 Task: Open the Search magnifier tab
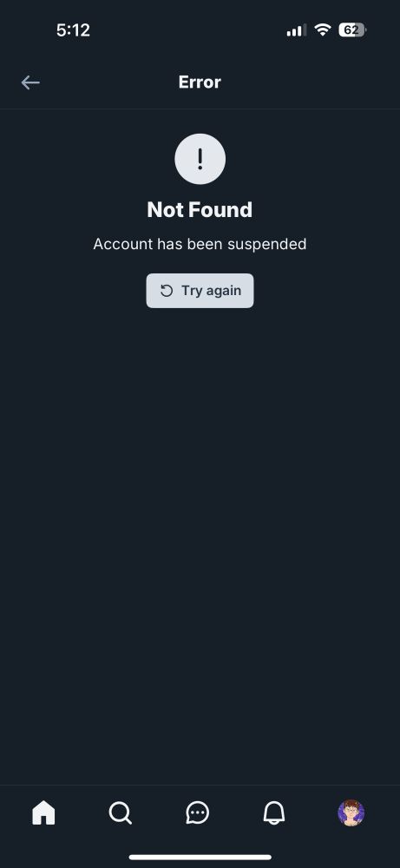pos(120,813)
